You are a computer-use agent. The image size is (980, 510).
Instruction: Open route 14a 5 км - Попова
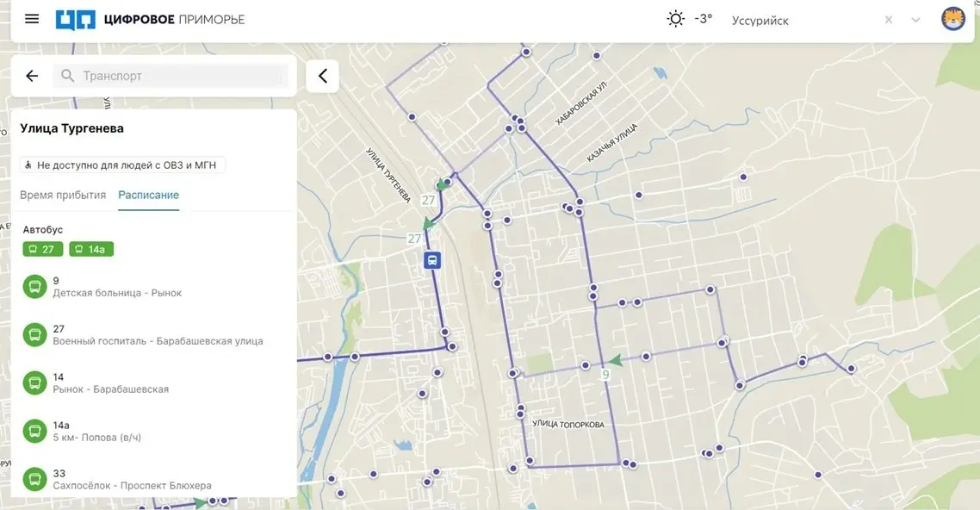[96, 432]
